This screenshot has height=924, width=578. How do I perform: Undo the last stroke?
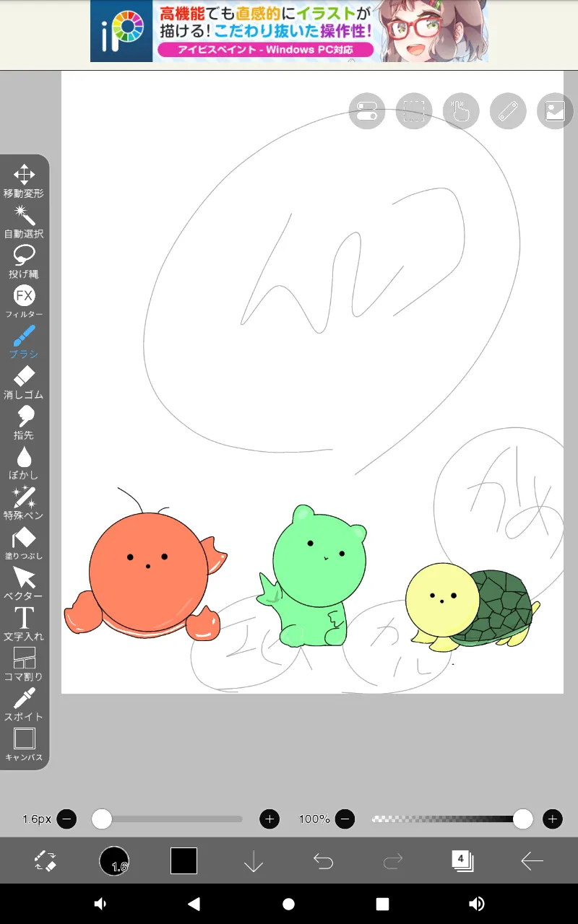(323, 860)
